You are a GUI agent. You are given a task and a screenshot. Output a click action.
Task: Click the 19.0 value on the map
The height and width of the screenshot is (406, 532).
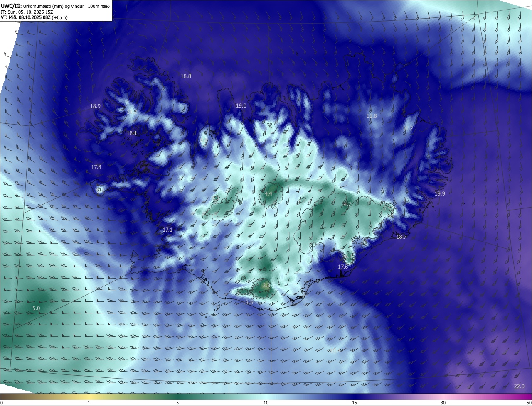coord(241,106)
